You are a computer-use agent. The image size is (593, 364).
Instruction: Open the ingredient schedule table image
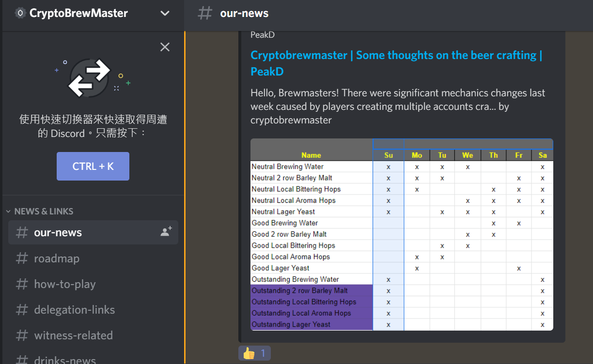point(402,235)
